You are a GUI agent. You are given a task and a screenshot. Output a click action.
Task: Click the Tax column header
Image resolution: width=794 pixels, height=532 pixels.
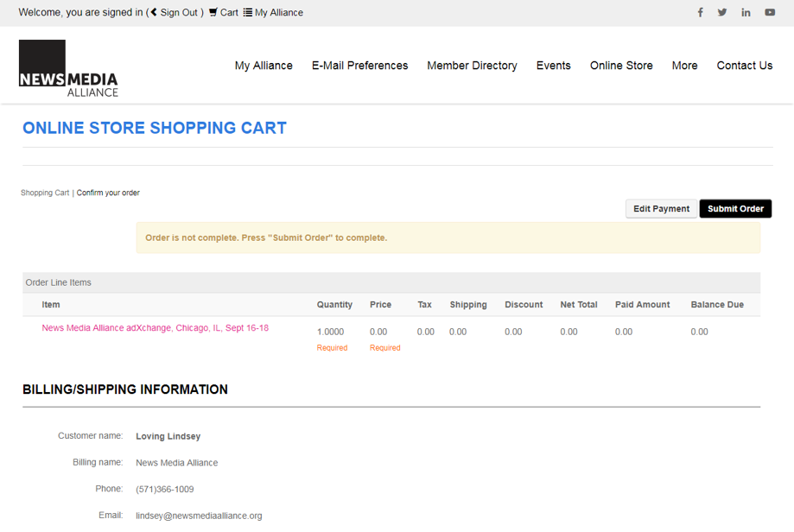[x=424, y=305]
